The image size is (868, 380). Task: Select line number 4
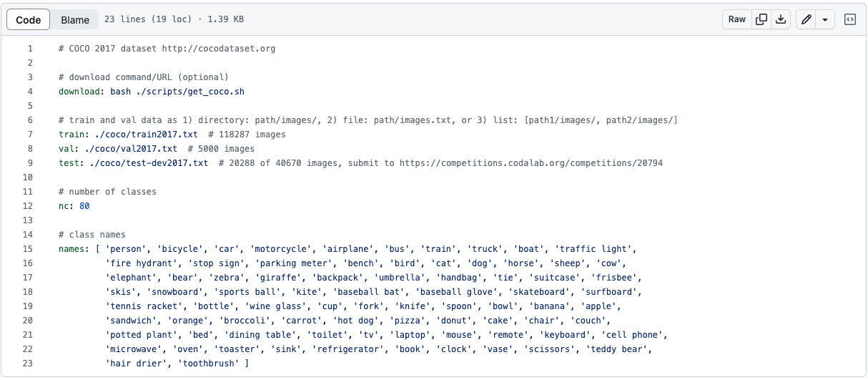(30, 92)
